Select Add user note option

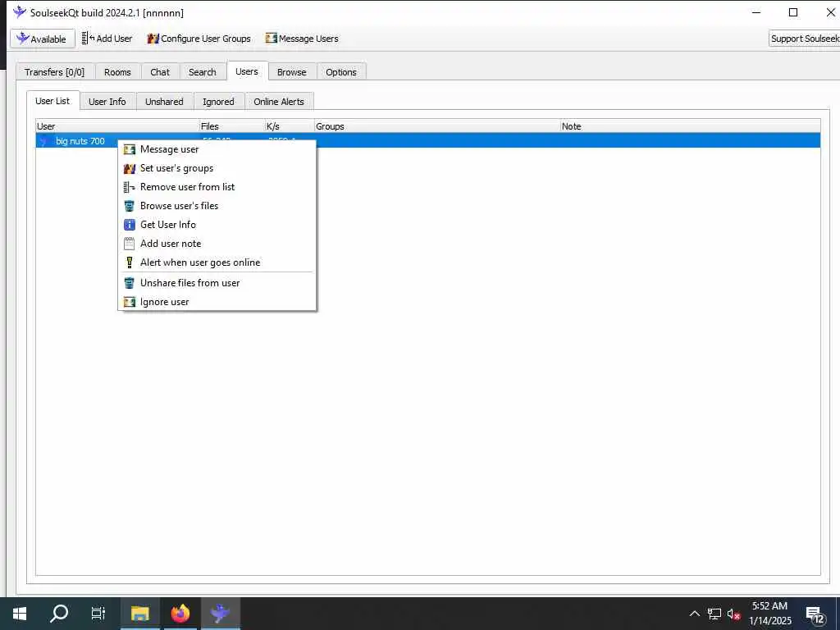(x=217, y=243)
